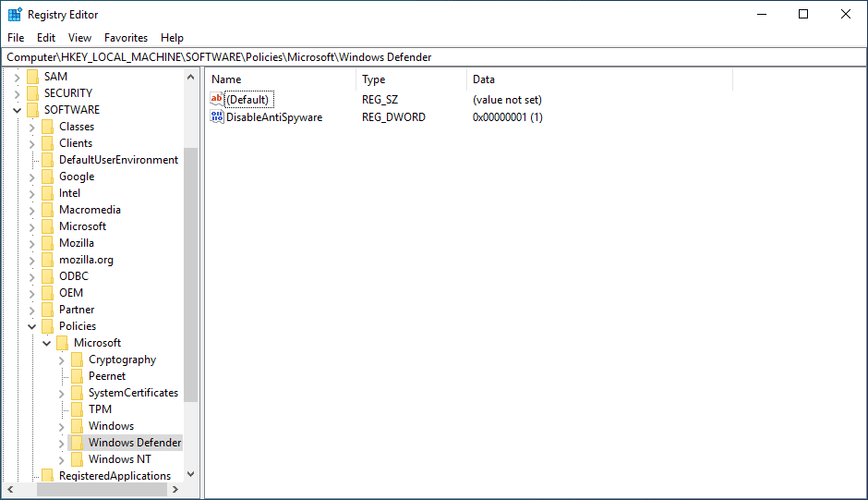Click the Windows Defender folder icon

[x=78, y=443]
